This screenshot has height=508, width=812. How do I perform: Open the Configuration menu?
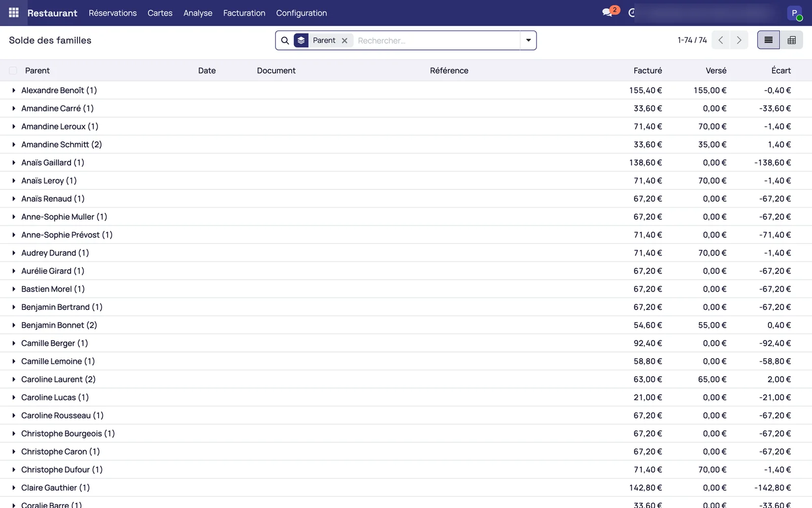click(x=301, y=13)
